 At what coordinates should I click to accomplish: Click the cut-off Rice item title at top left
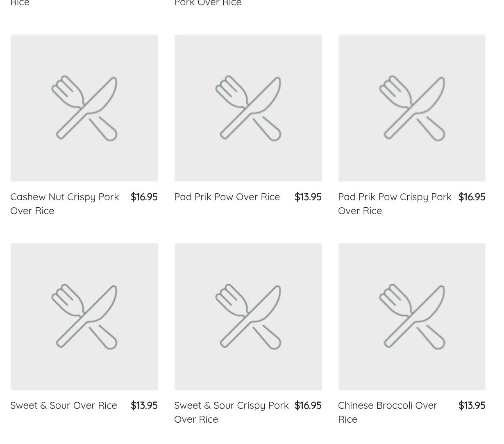point(20,3)
